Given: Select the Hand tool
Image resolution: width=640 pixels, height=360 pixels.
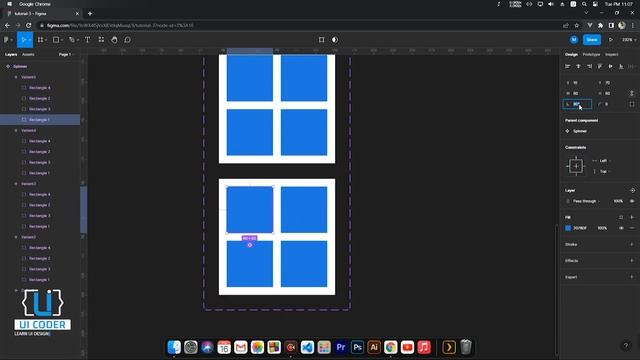Looking at the screenshot, I should (114, 40).
